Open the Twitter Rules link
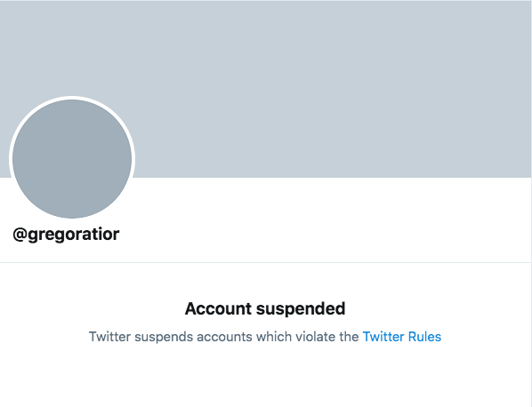532x407 pixels. tap(402, 337)
